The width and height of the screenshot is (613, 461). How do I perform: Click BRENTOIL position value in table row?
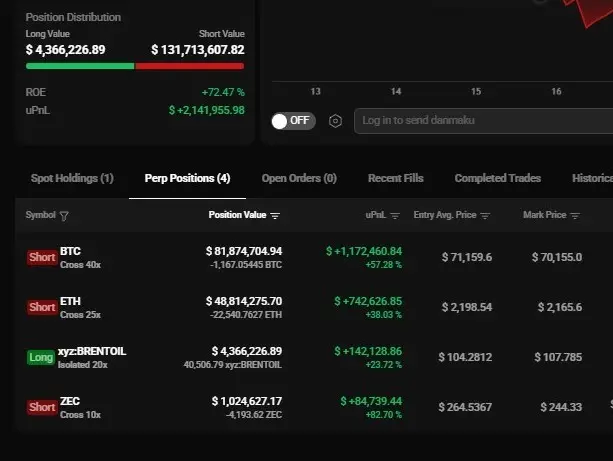[247, 351]
